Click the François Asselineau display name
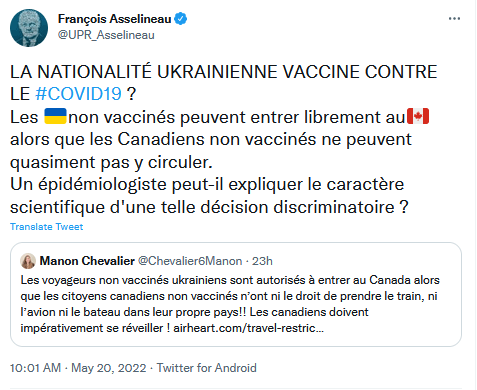 (x=114, y=19)
